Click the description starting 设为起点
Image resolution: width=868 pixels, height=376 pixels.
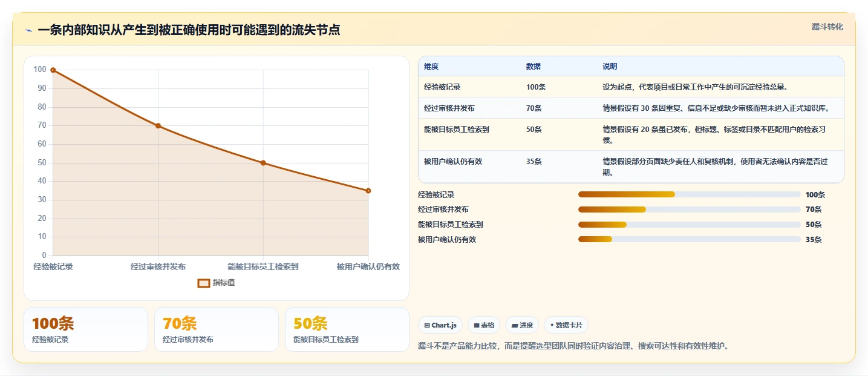[695, 87]
